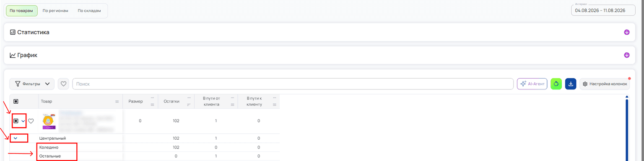Open three-dot options in Размер column header
The height and width of the screenshot is (161, 644).
point(153,98)
